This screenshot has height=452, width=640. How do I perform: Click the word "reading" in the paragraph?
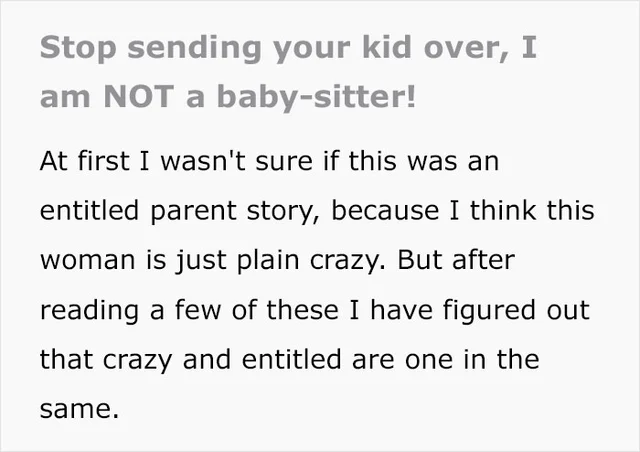(88, 312)
